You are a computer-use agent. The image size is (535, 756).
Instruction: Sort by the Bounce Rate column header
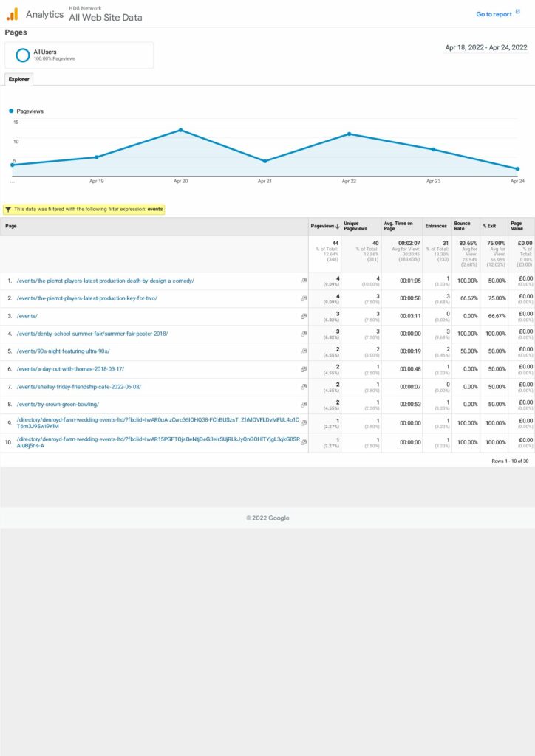point(462,226)
